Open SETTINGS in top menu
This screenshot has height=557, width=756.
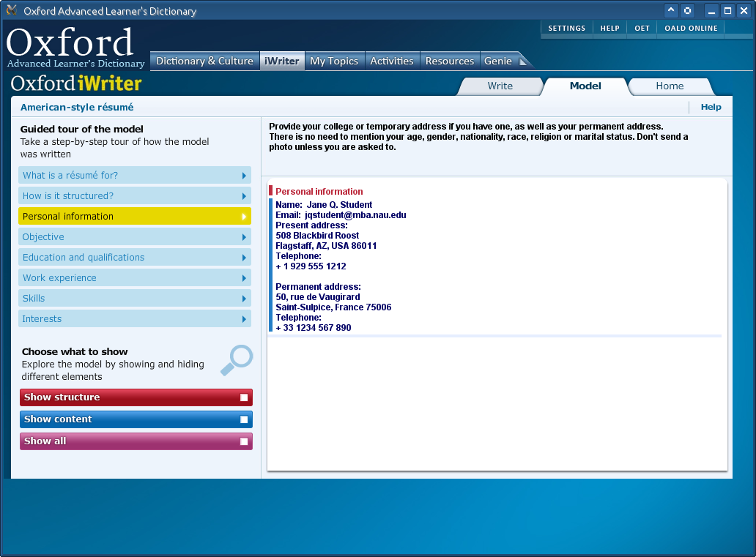pyautogui.click(x=566, y=29)
